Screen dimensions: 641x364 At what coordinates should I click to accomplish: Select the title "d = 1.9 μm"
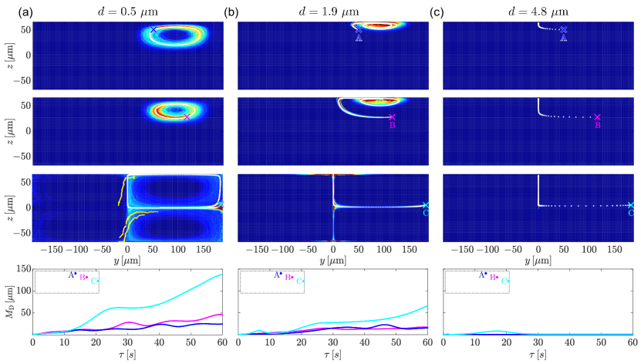pyautogui.click(x=329, y=12)
